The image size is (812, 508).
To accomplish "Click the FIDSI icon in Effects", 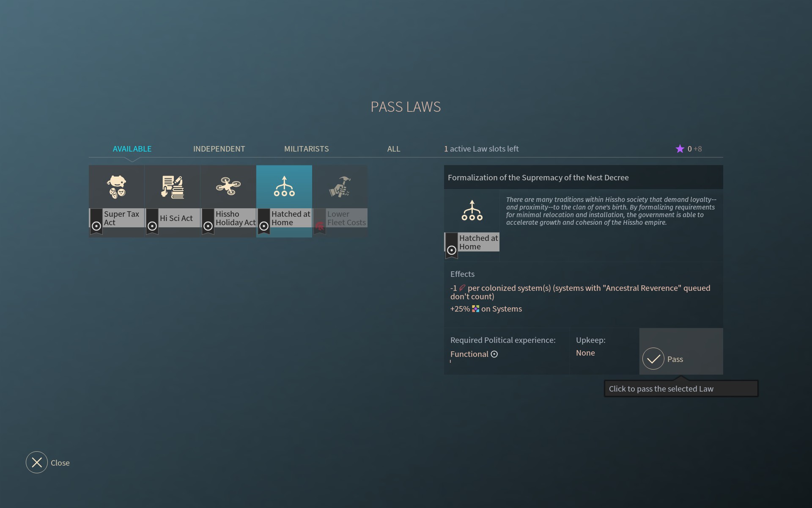I will (x=475, y=309).
